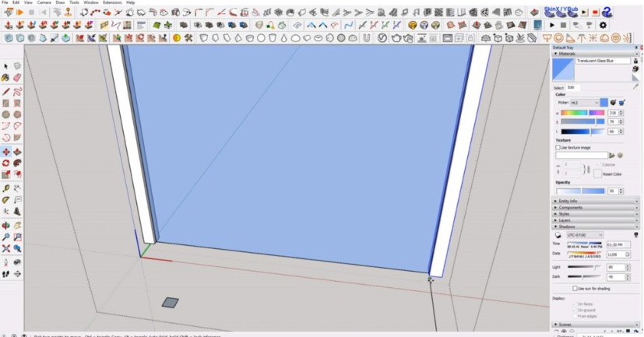Open the File menu

point(5,2)
